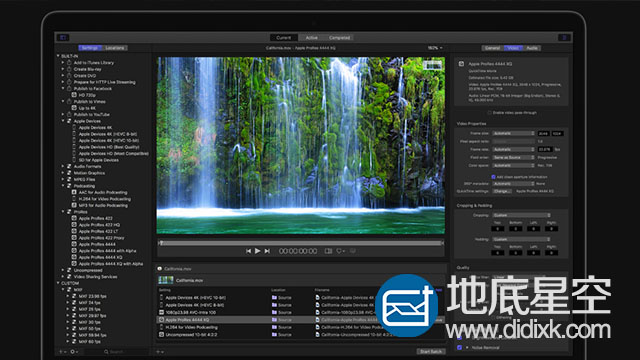640x360 pixels.
Task: Switch to the Completed tab
Action: click(339, 38)
